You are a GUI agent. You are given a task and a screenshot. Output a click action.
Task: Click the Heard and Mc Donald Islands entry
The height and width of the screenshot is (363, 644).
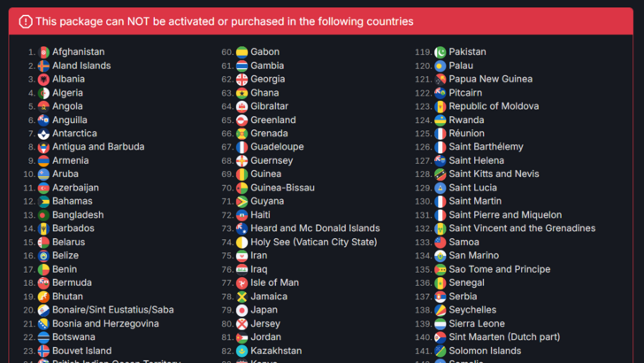pos(315,228)
